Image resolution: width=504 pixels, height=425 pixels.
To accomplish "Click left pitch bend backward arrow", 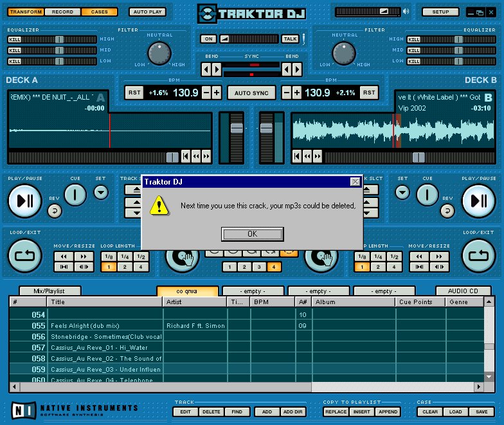I will (x=206, y=69).
